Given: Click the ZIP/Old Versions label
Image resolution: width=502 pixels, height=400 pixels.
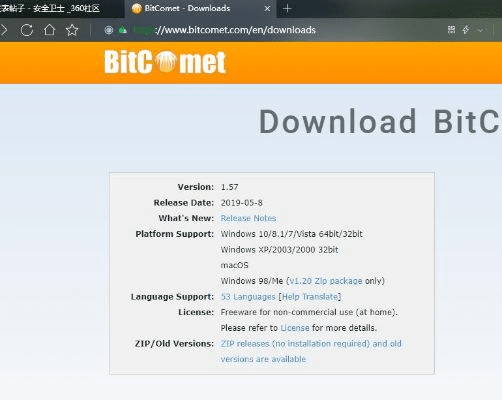Looking at the screenshot, I should pos(174,344).
